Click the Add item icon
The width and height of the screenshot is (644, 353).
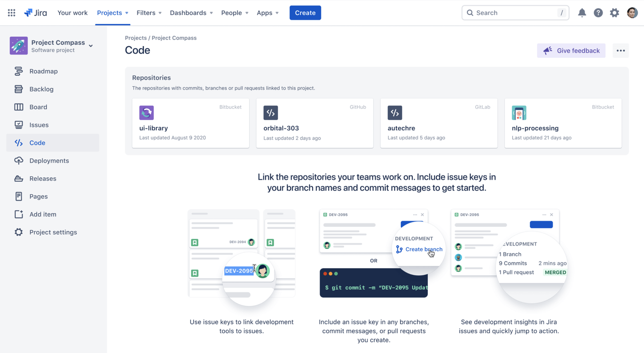17,214
